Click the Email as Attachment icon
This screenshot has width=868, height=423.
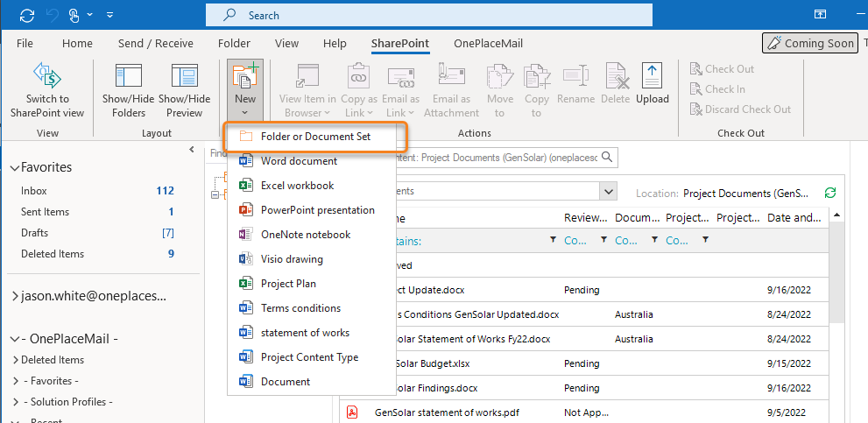pyautogui.click(x=451, y=76)
